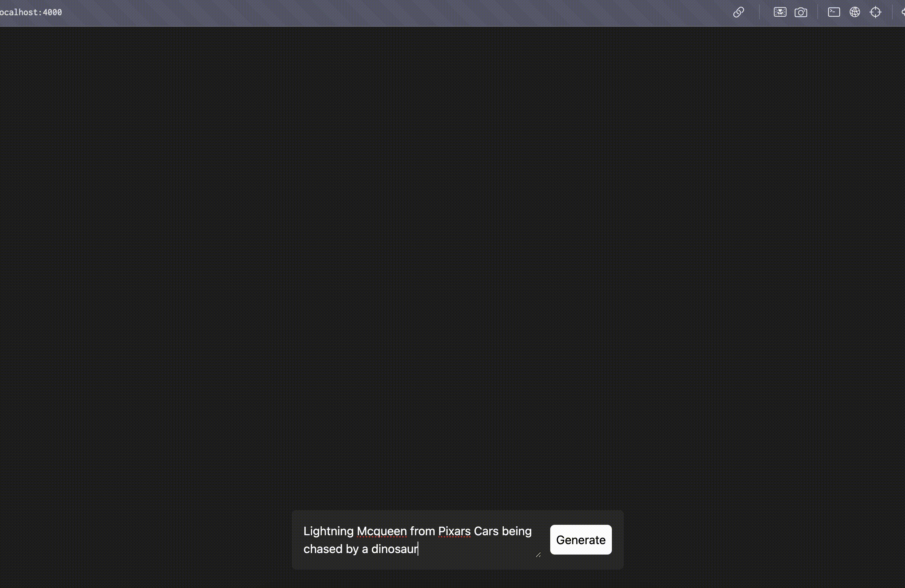Click the globe network icon
The width and height of the screenshot is (905, 588).
(x=855, y=12)
